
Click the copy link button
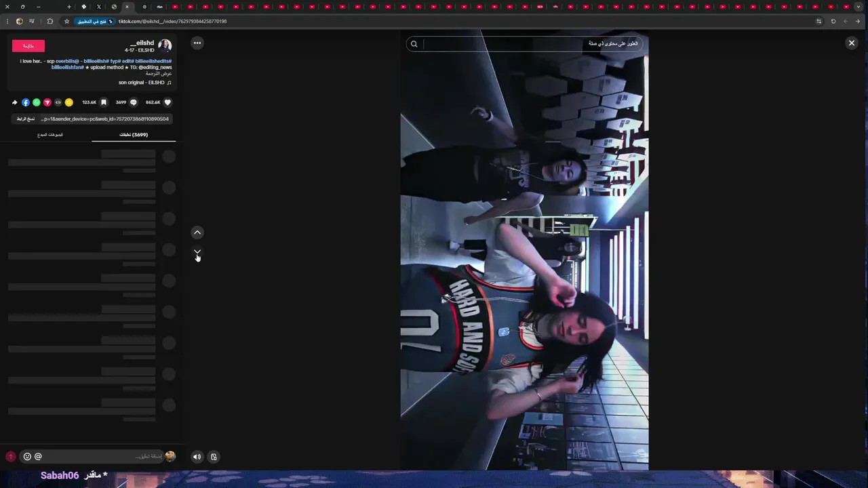26,119
